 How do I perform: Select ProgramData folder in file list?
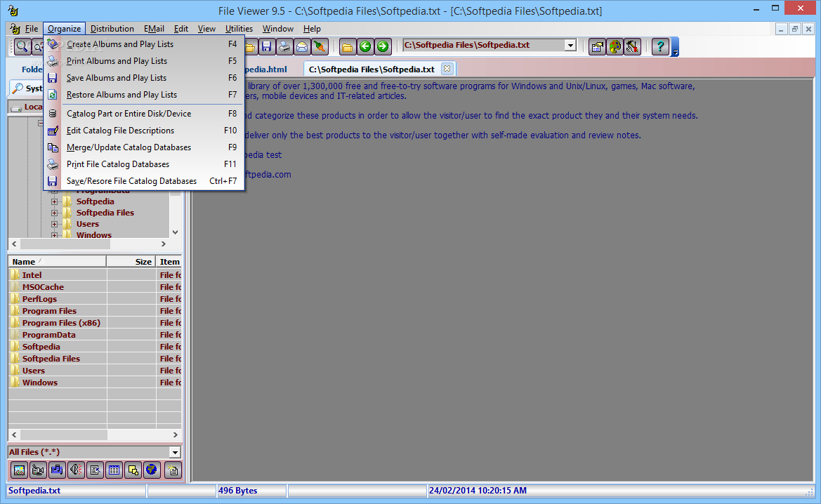[48, 335]
